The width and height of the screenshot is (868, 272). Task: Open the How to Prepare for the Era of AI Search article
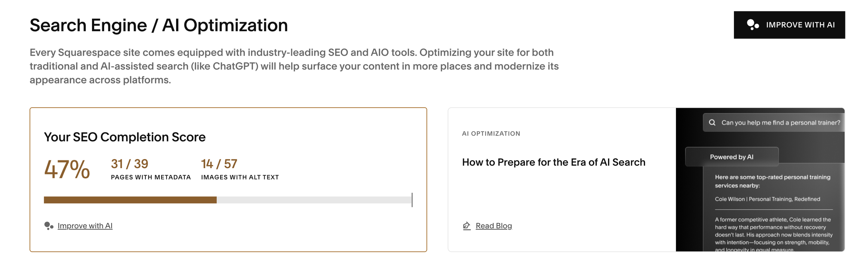point(553,162)
